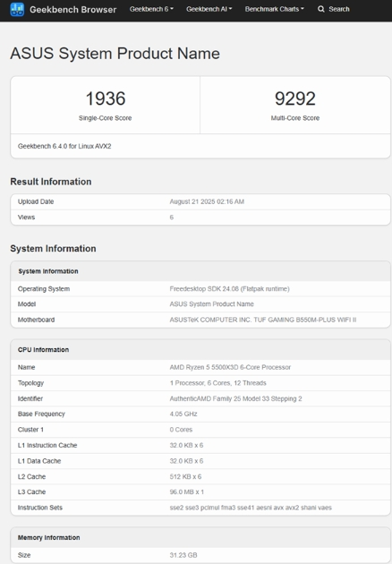Click the 1936 single-core score value
392x564 pixels.
coord(106,98)
